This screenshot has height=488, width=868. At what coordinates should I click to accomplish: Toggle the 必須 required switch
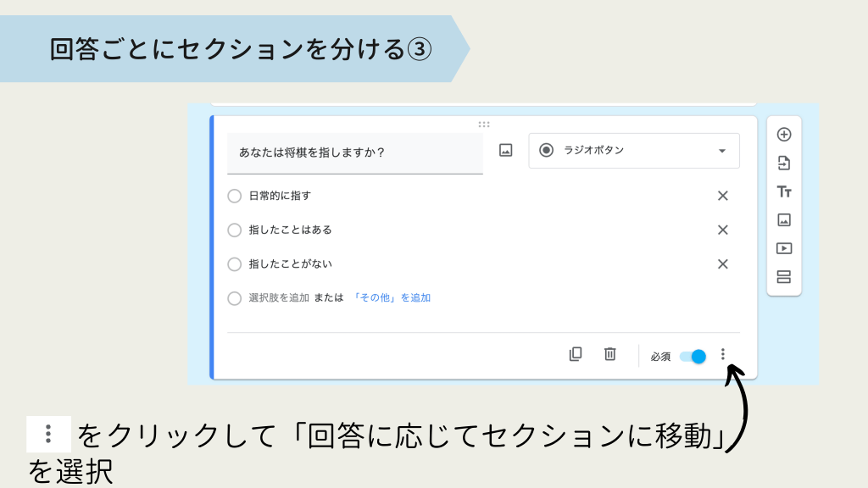pyautogui.click(x=693, y=357)
